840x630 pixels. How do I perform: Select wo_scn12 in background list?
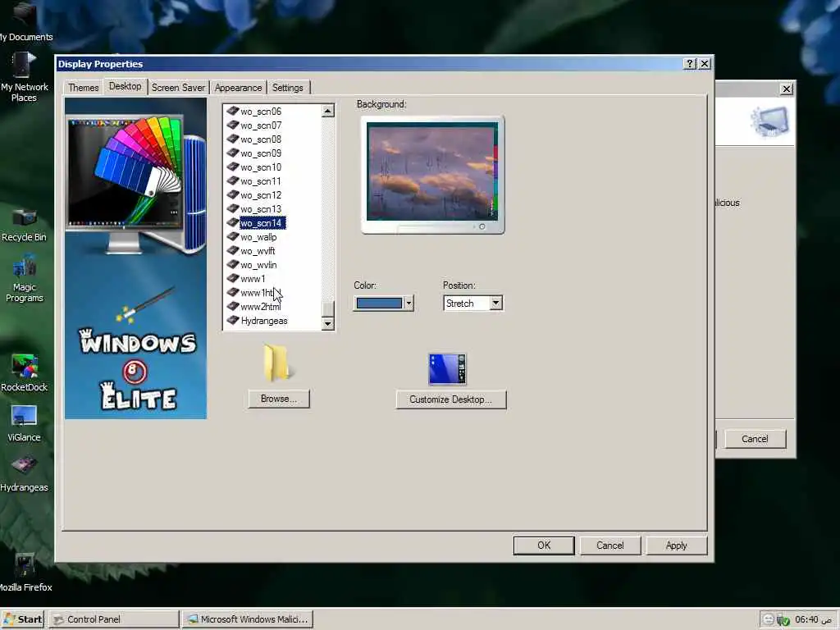click(x=260, y=195)
